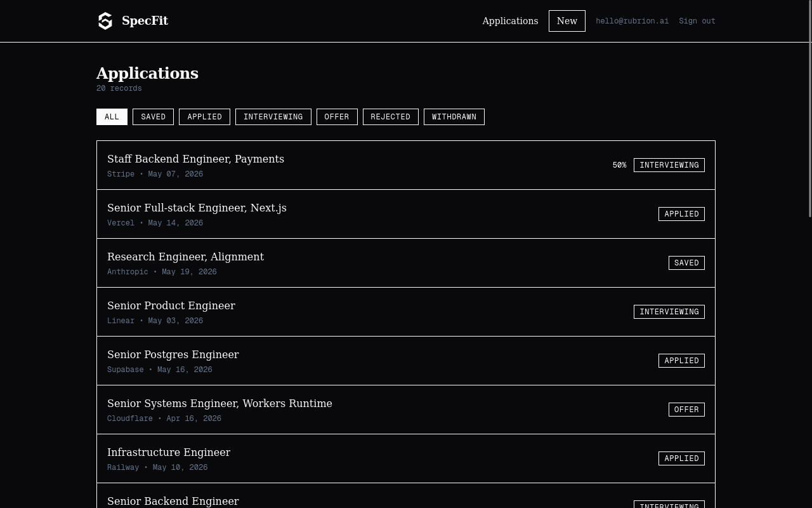Viewport: 812px width, 508px height.
Task: Show REJECTED applications
Action: (391, 117)
